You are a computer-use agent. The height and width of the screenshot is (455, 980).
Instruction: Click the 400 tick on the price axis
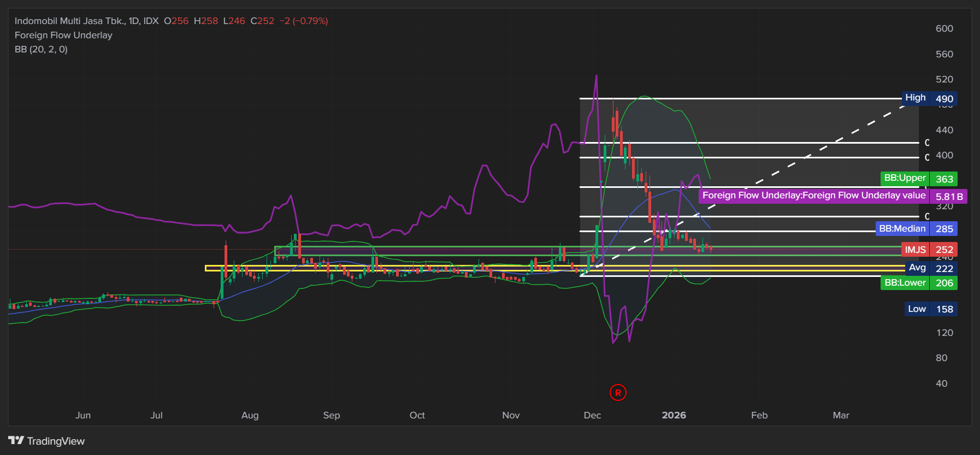tap(944, 155)
